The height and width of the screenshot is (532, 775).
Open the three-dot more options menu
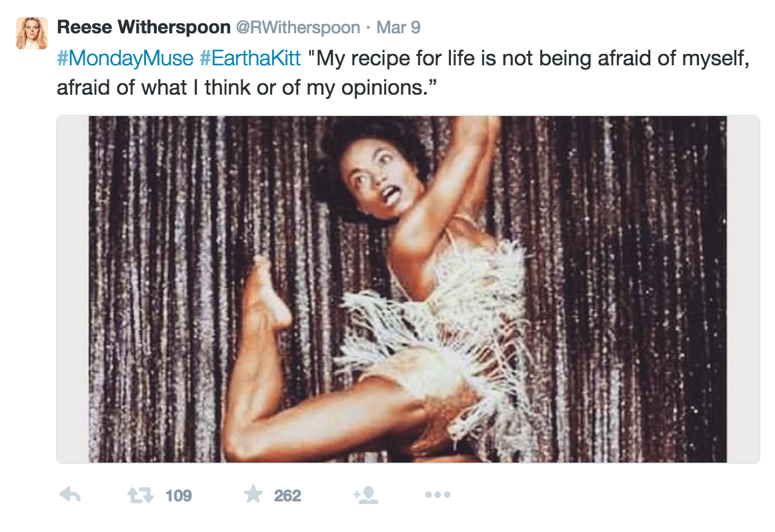[438, 495]
